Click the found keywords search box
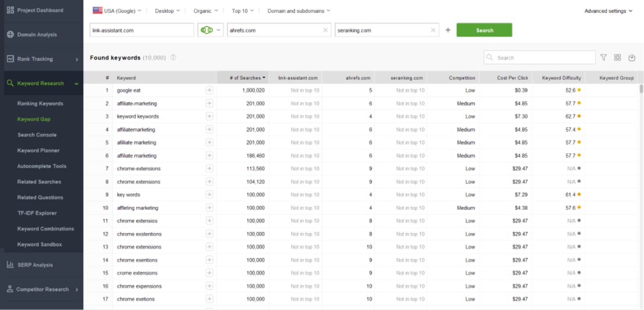644x310 pixels. click(x=539, y=58)
